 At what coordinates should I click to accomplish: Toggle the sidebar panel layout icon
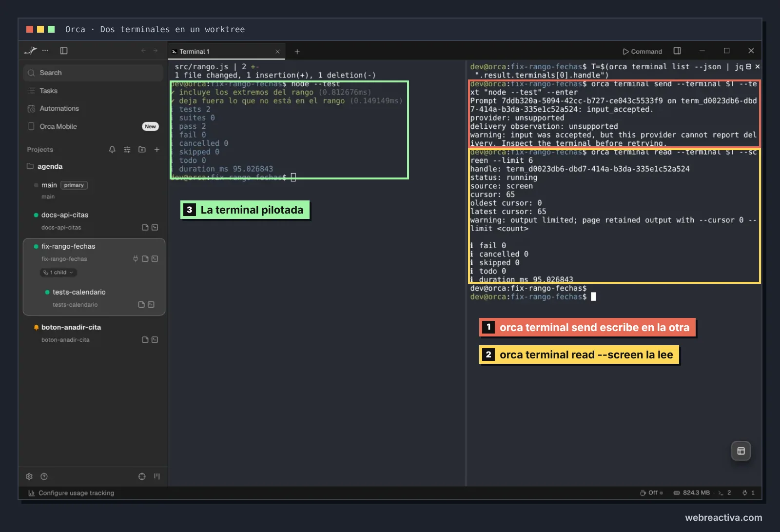click(64, 51)
